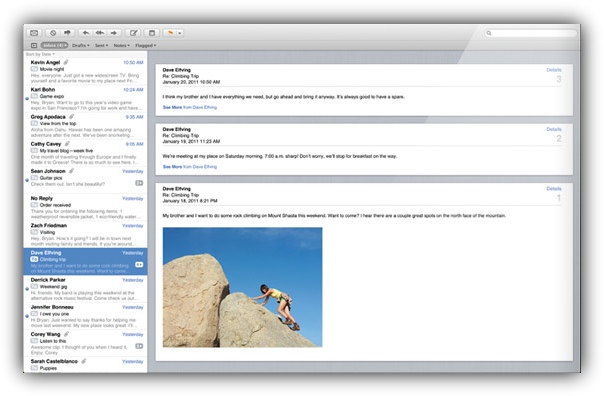Click the paperclip beside Kevin Angel
The image size is (604, 396).
(x=66, y=62)
